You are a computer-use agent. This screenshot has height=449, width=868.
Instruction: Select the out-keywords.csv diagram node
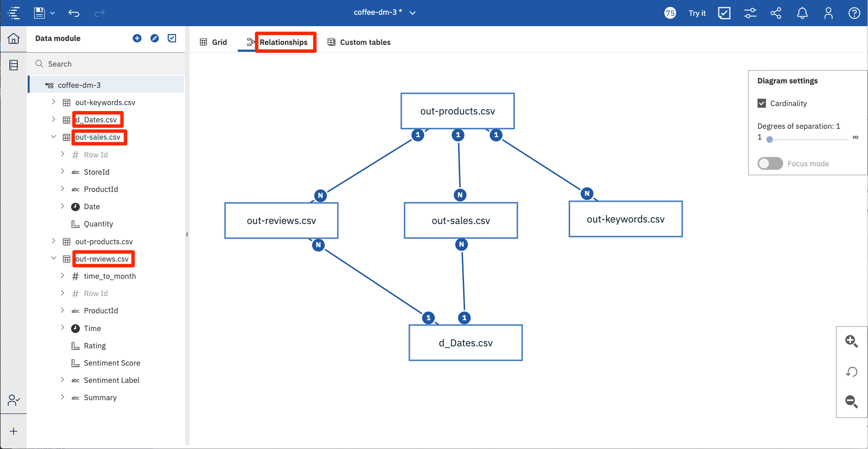pos(626,219)
